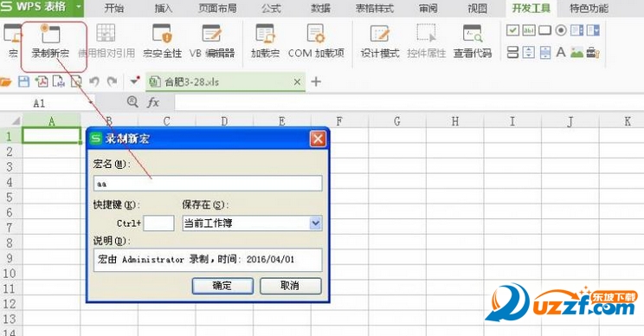Switch to the 公式 tab
The image size is (644, 336).
pos(271,8)
